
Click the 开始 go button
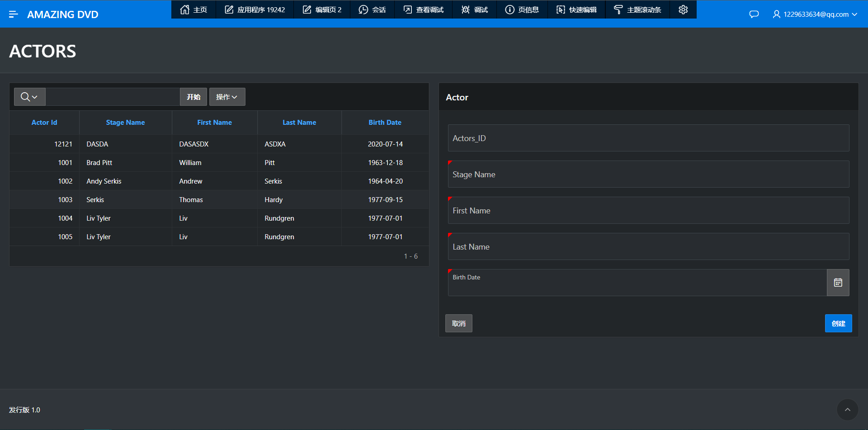pyautogui.click(x=193, y=97)
